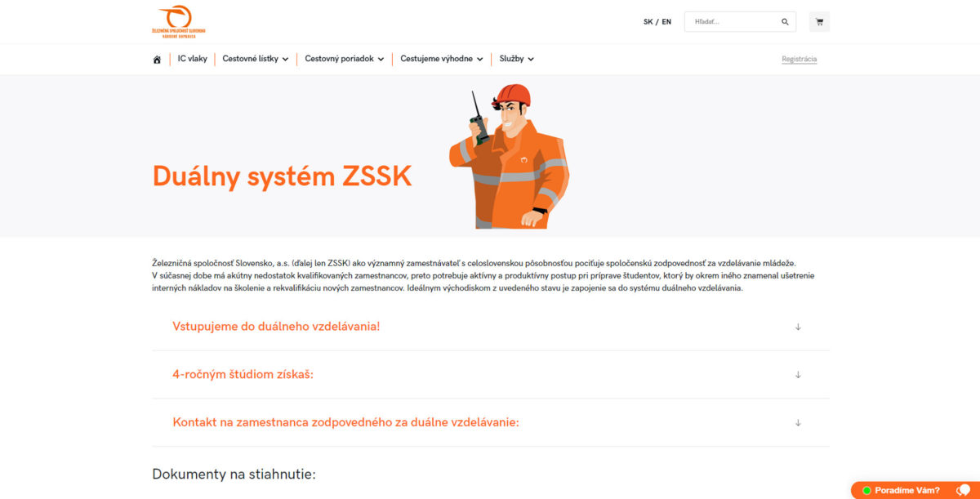Click arrow beside Kontakt na zamestnanca

point(798,423)
